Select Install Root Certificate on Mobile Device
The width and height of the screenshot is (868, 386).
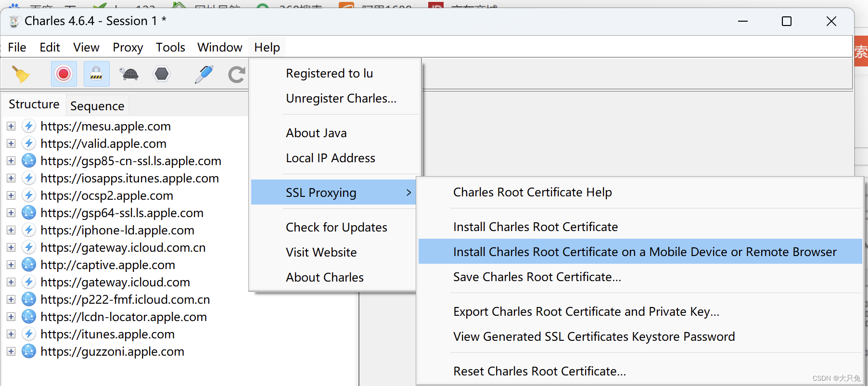coord(640,252)
